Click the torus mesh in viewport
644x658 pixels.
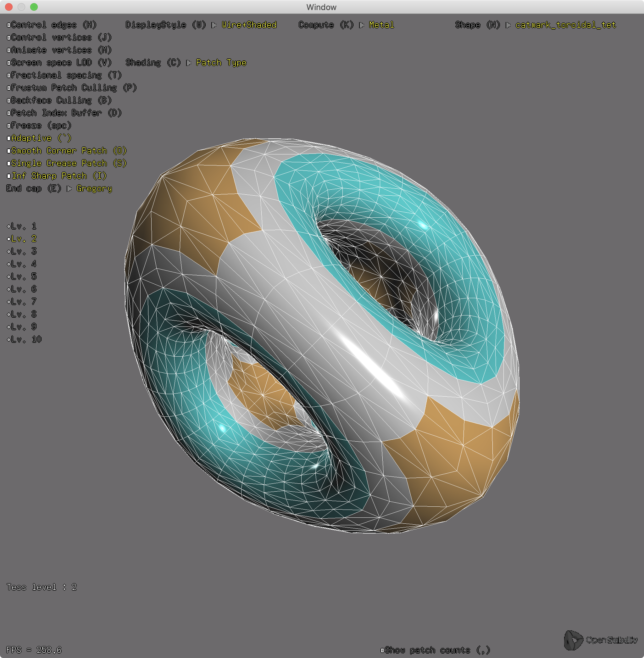tap(321, 335)
